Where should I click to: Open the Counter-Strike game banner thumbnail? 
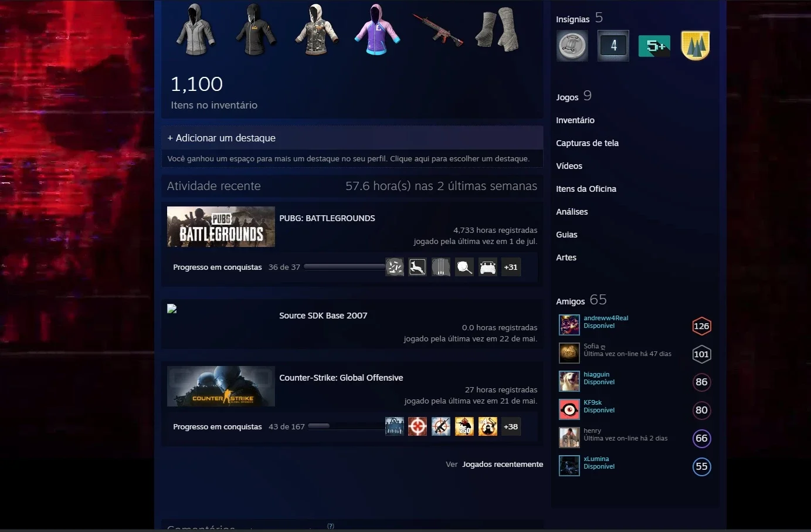221,386
